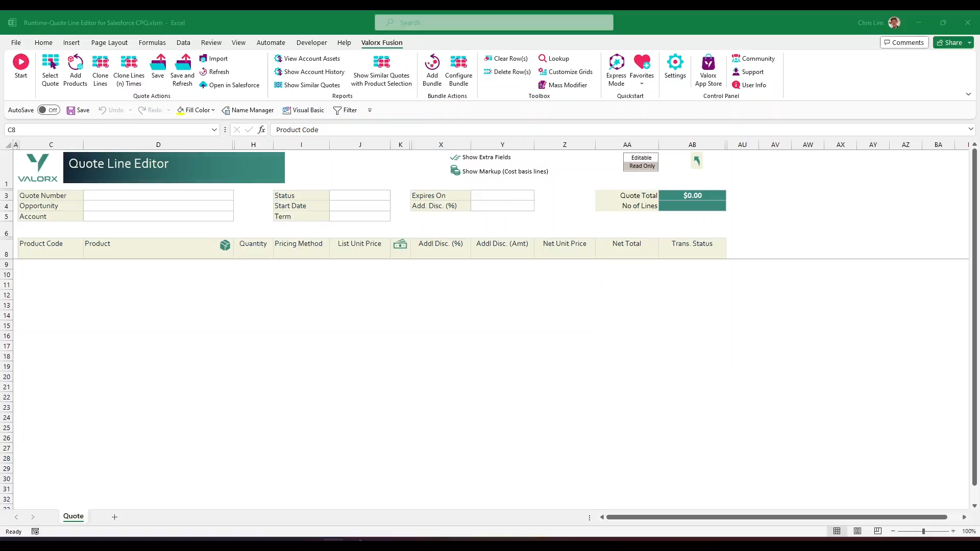Open the File menu

(16, 42)
